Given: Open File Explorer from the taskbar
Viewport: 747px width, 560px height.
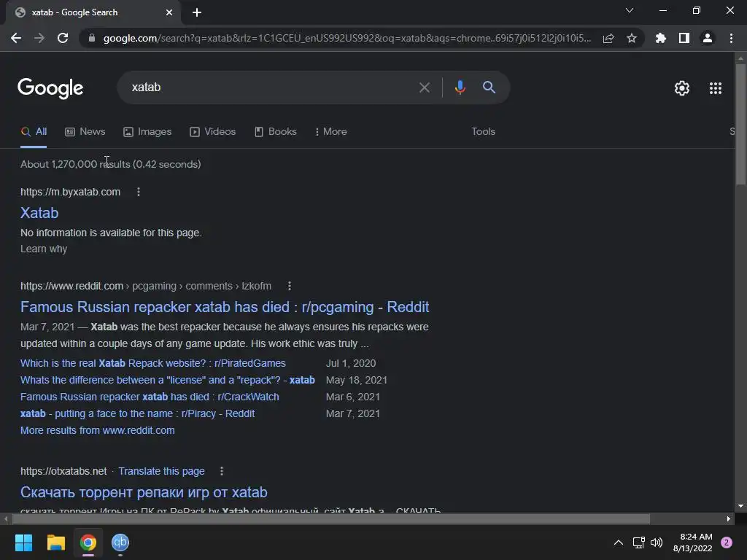Looking at the screenshot, I should click(x=55, y=542).
